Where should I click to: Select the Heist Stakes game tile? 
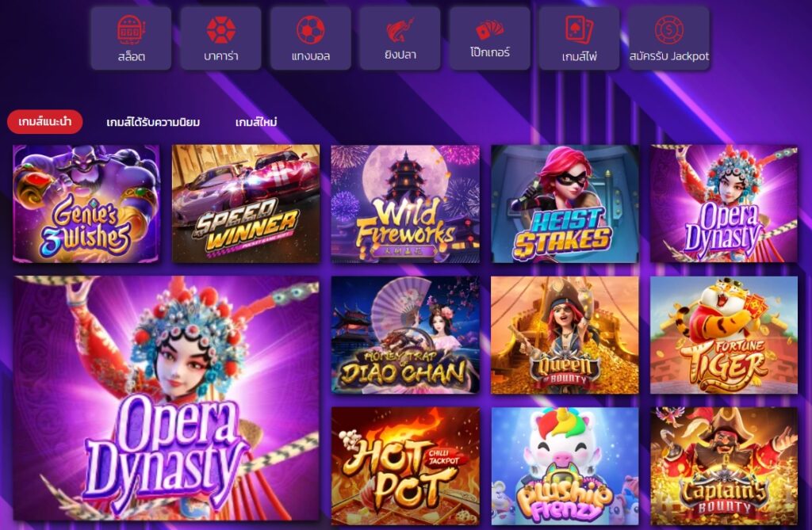[x=565, y=204]
